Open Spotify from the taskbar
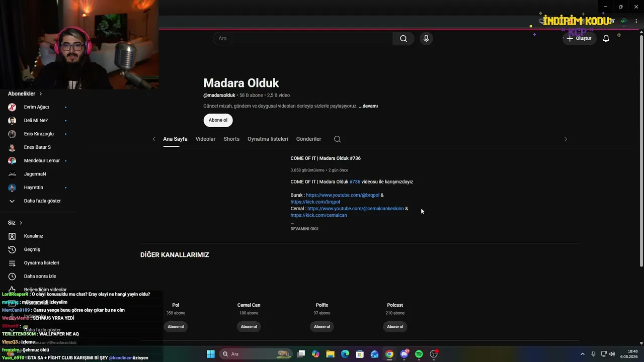This screenshot has width=644, height=362. click(x=419, y=354)
